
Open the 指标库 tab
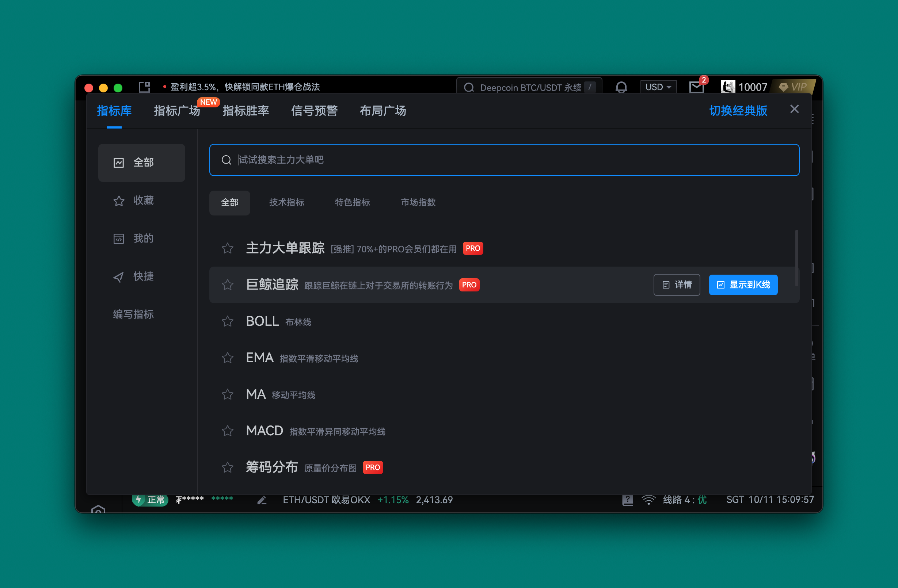(x=114, y=111)
